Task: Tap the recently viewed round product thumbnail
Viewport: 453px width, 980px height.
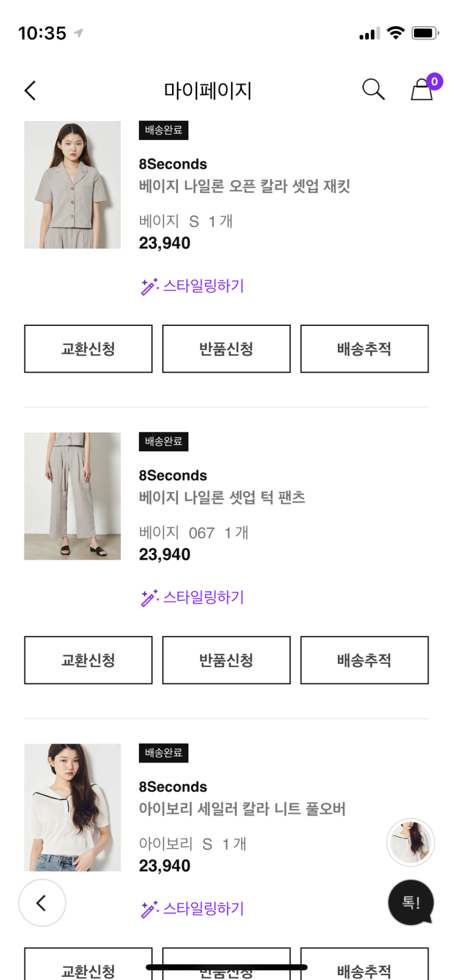Action: (410, 842)
